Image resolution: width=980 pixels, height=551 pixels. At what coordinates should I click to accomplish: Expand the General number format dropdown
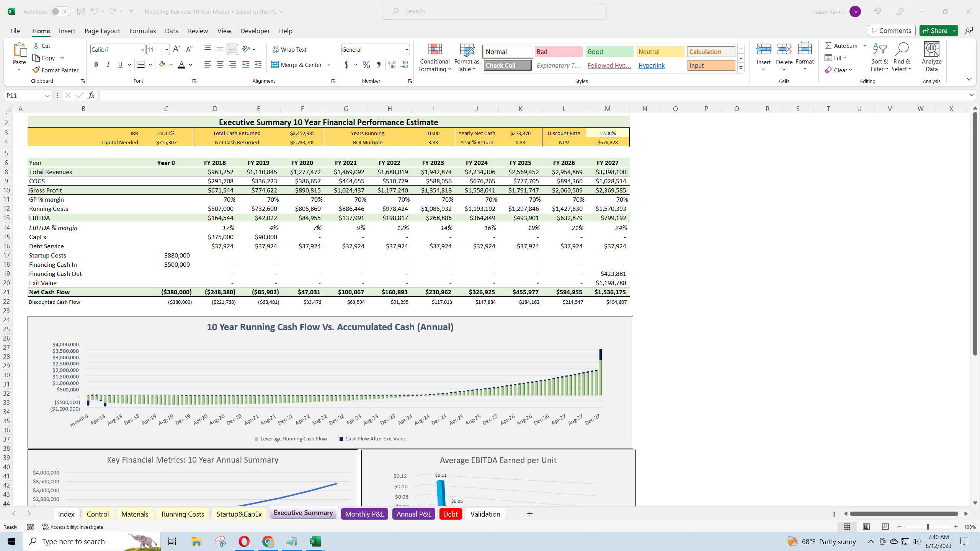tap(407, 49)
